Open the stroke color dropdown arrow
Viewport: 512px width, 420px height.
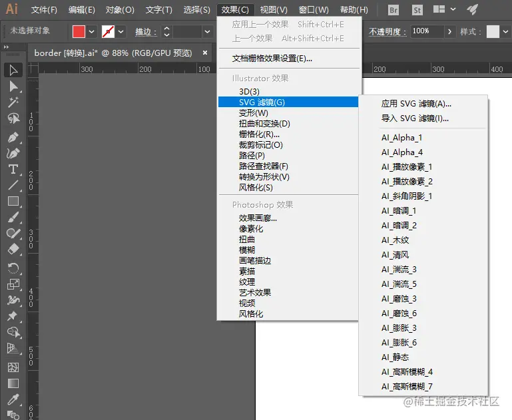tap(121, 32)
